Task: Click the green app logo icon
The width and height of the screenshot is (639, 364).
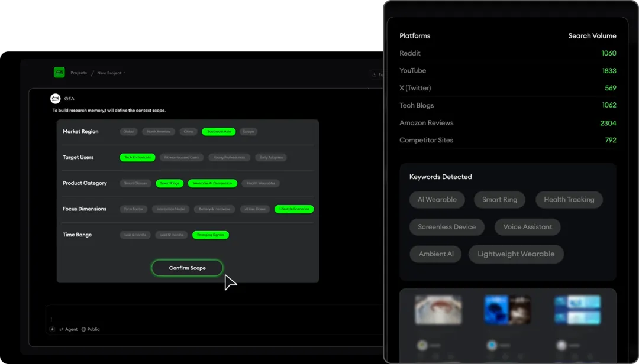Action: pos(59,73)
